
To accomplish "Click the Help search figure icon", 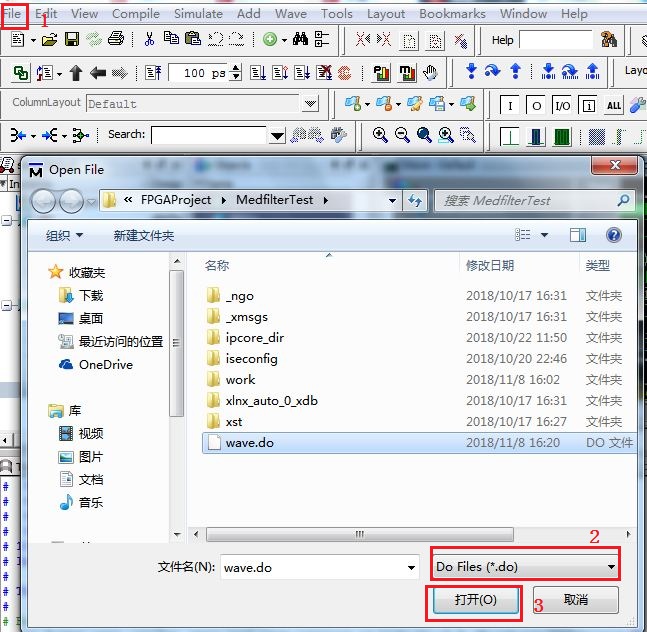I will pos(609,40).
